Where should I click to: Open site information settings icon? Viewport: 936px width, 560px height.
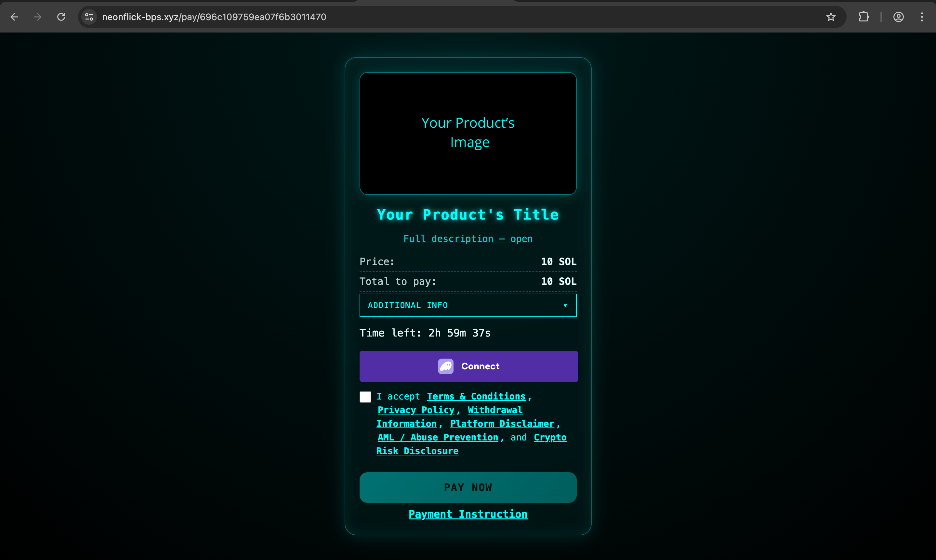tap(89, 17)
